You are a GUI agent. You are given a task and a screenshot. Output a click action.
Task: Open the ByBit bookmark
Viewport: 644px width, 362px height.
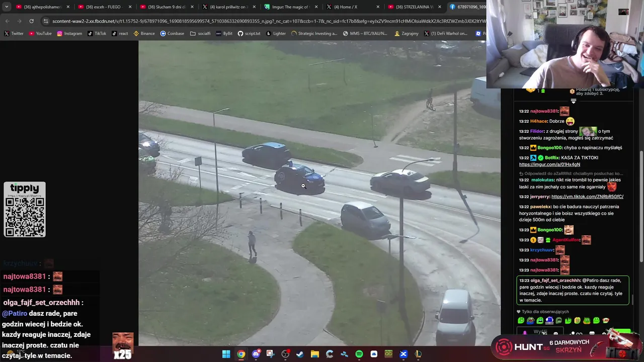pos(224,34)
